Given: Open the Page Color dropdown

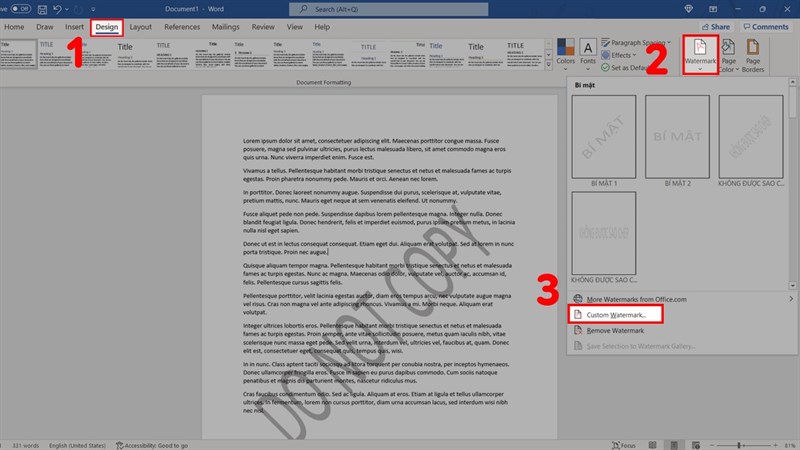Looking at the screenshot, I should tap(729, 55).
